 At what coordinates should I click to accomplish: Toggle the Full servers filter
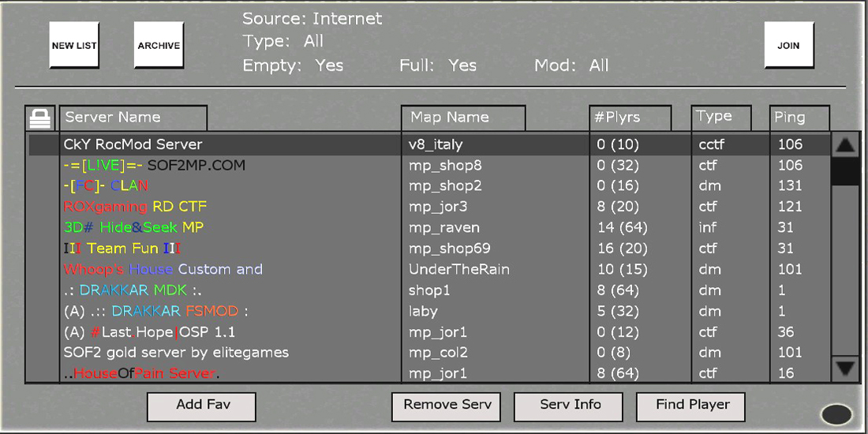tap(437, 65)
